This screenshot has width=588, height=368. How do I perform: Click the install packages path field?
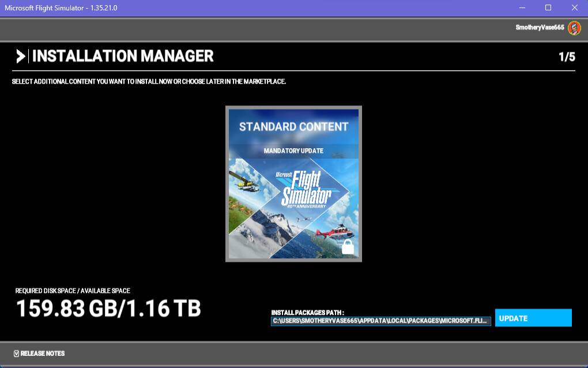[x=380, y=321]
